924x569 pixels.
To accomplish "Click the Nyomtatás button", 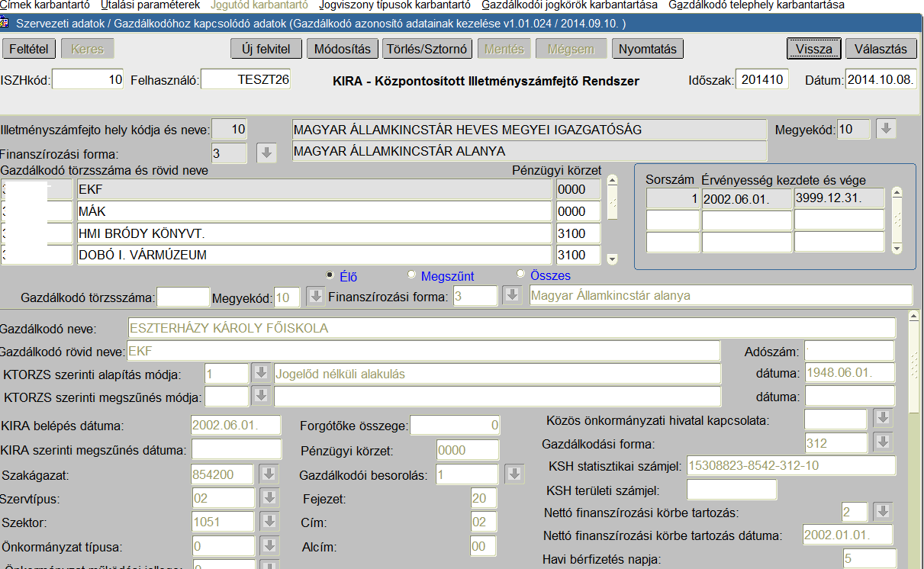I will [x=648, y=49].
